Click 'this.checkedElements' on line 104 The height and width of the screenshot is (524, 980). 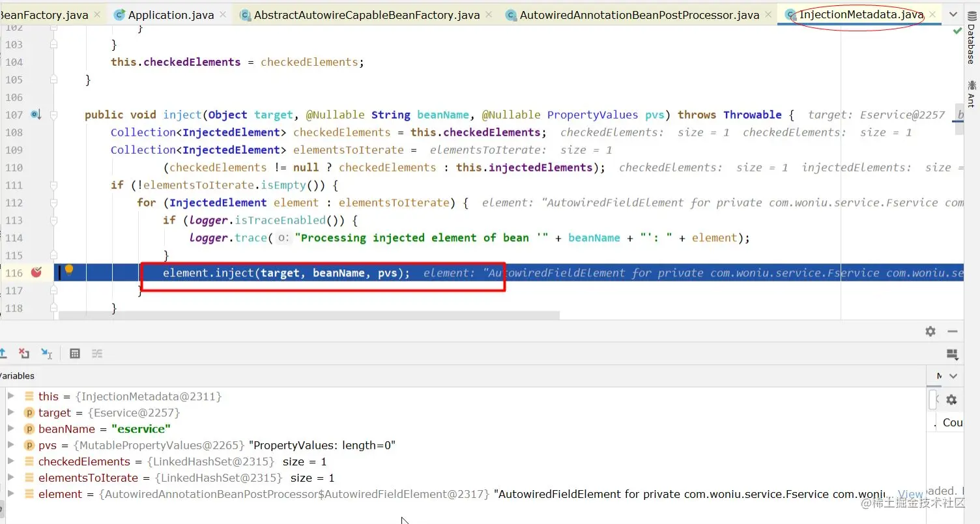click(x=176, y=62)
